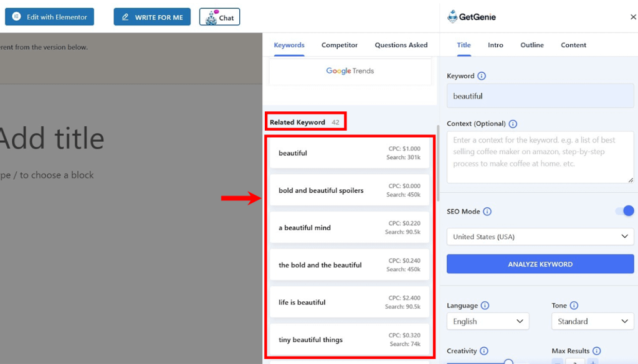Click the pencil icon in WRITE FOR ME

[x=125, y=17]
